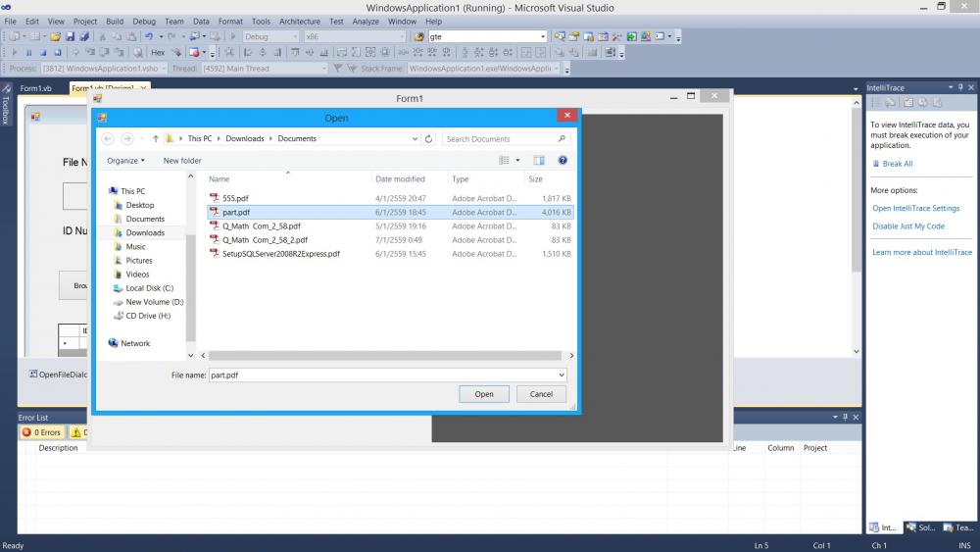Click the OpenFileDialog component in tray
Viewport: 980px width, 552px height.
[58, 375]
